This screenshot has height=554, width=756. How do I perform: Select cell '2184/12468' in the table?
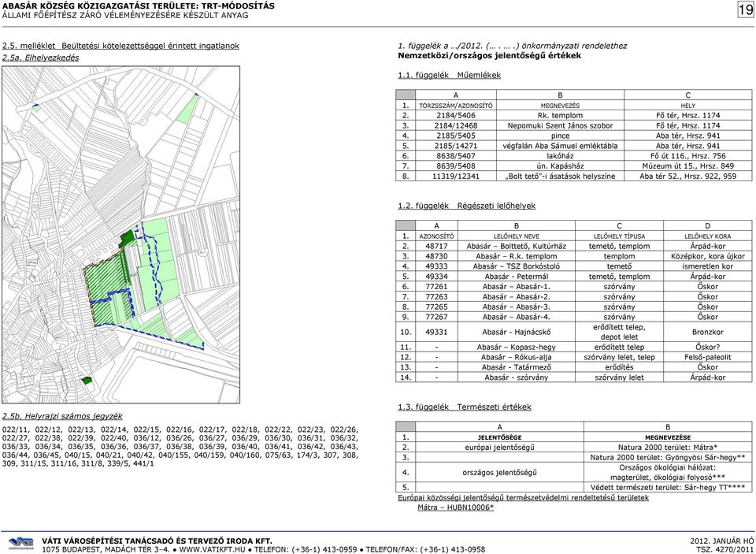click(x=456, y=125)
